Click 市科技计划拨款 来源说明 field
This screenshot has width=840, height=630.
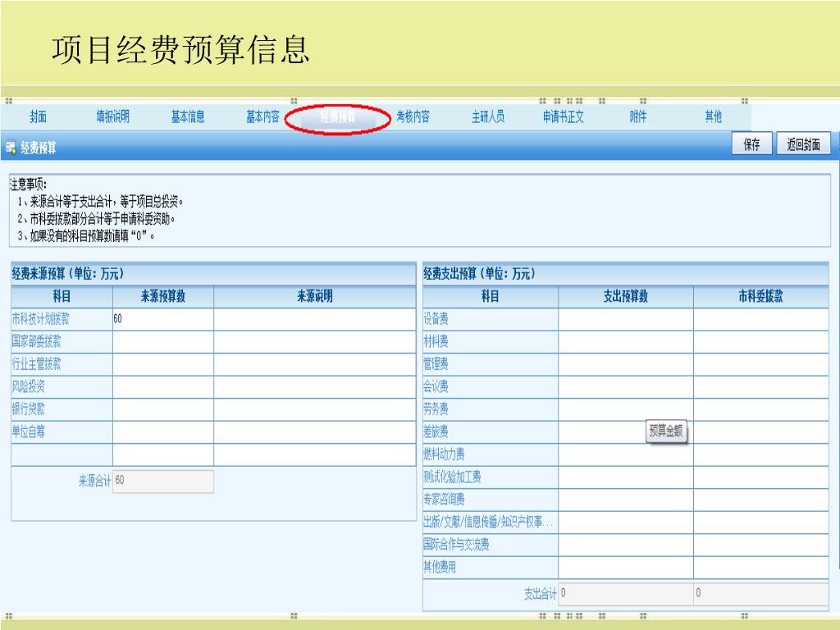[x=315, y=319]
